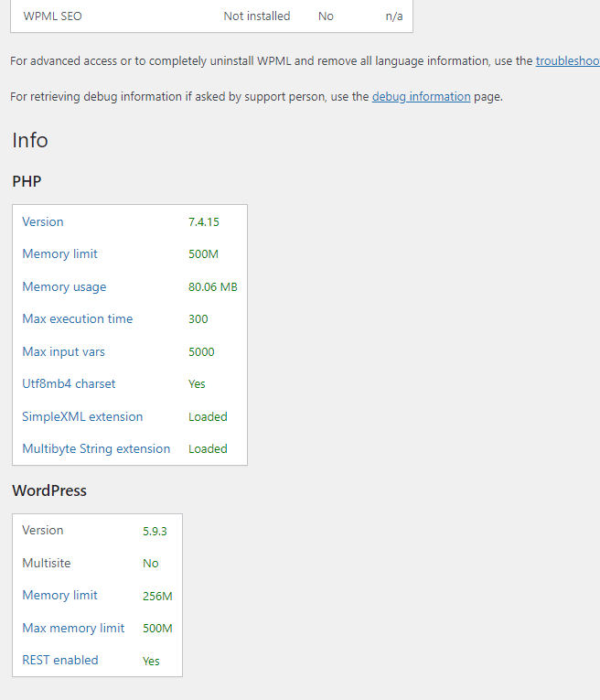Click the Memory usage label
600x700 pixels.
64,286
